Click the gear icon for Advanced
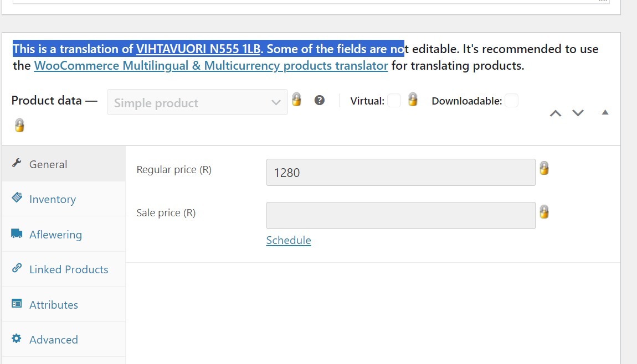This screenshot has height=364, width=637. click(x=17, y=339)
